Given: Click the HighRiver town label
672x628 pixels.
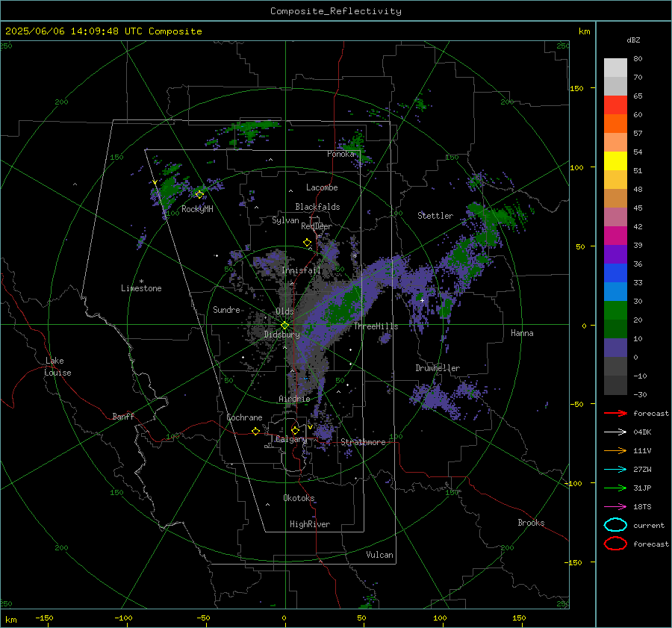Looking at the screenshot, I should click(x=310, y=524).
